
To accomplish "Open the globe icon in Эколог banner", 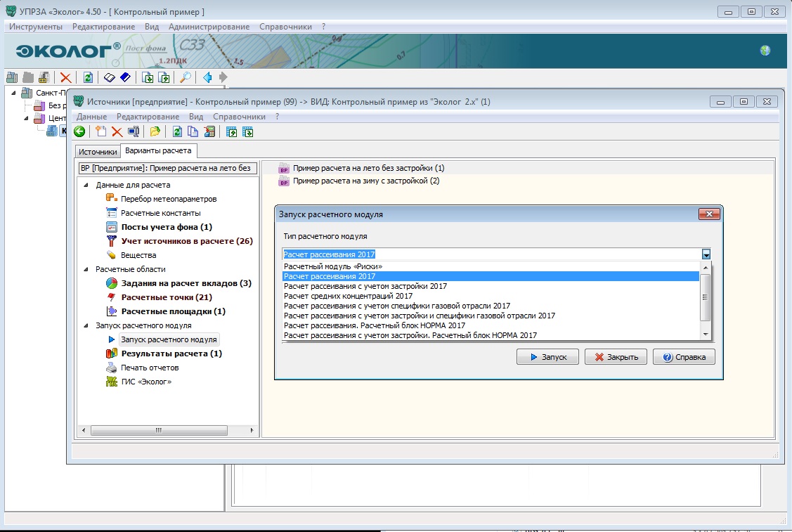I will (765, 50).
